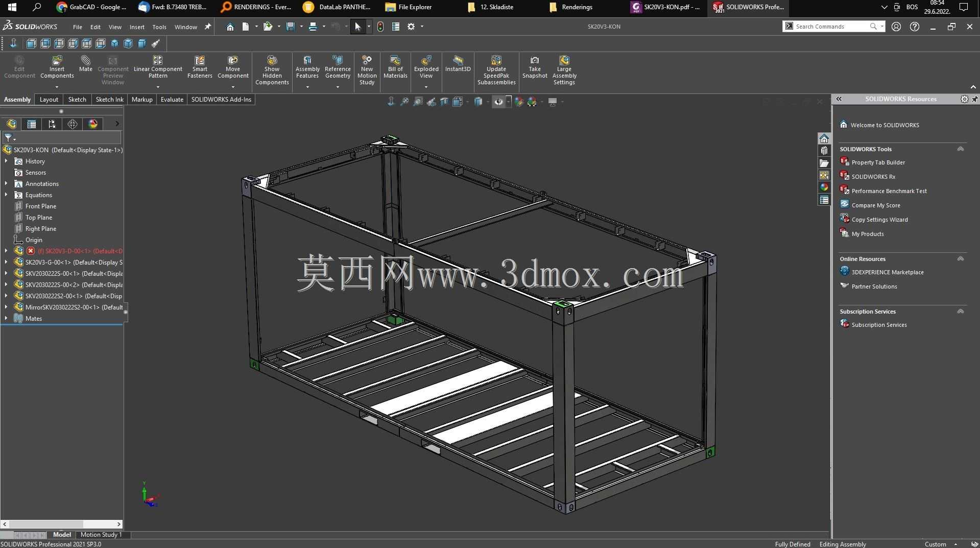Expand the Equations tree node

point(6,195)
